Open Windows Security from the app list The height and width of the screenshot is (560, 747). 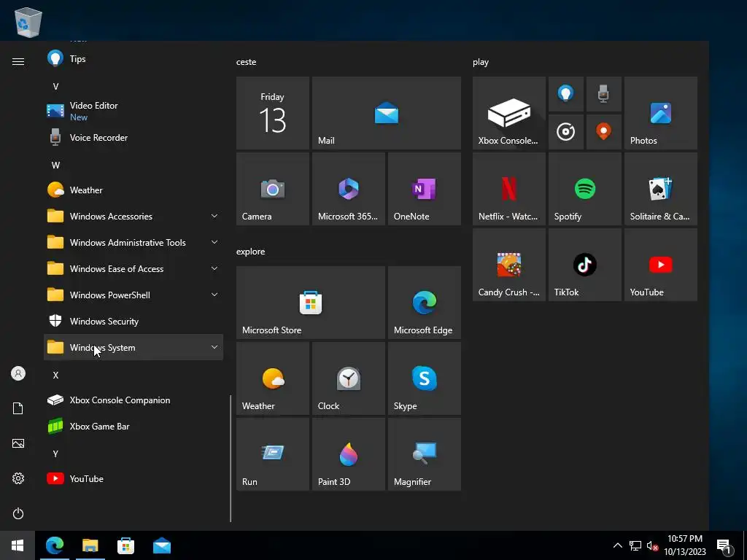pos(133,321)
